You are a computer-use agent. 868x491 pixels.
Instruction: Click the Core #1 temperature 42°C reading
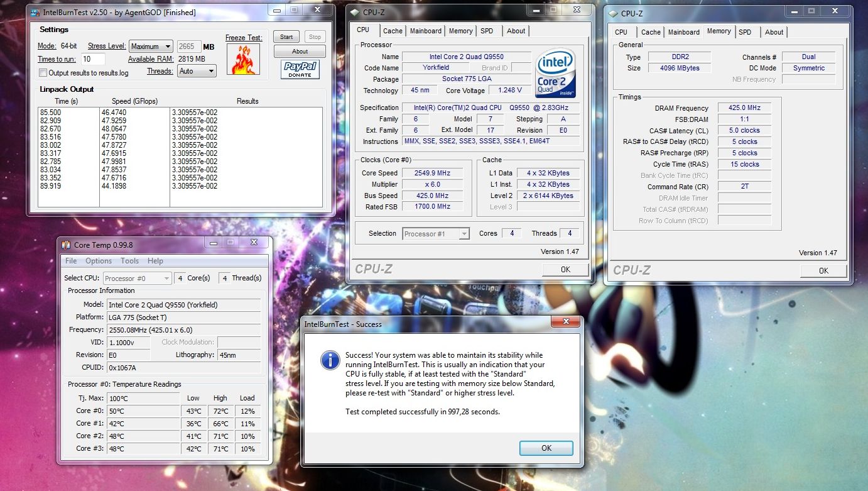pyautogui.click(x=143, y=424)
